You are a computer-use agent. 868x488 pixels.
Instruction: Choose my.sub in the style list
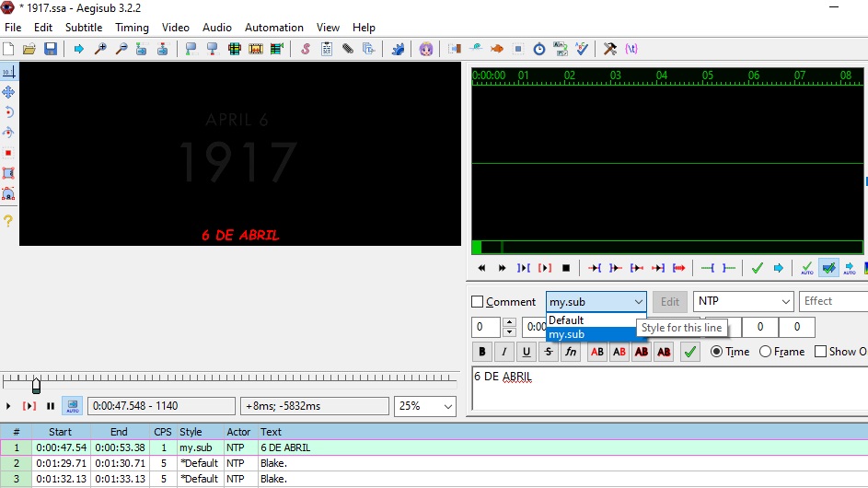pyautogui.click(x=591, y=334)
